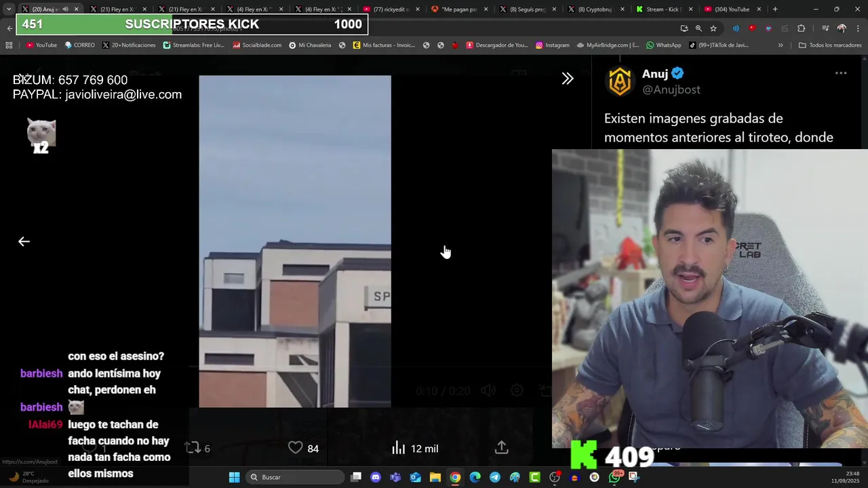This screenshot has height=488, width=868.
Task: Click the zoom magnifier in the address bar
Action: [698, 28]
